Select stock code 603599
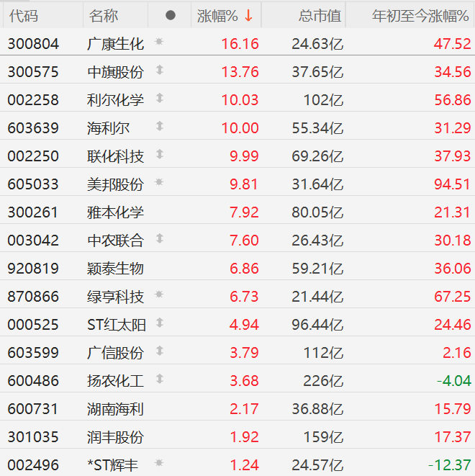This screenshot has width=475, height=476. 33,353
